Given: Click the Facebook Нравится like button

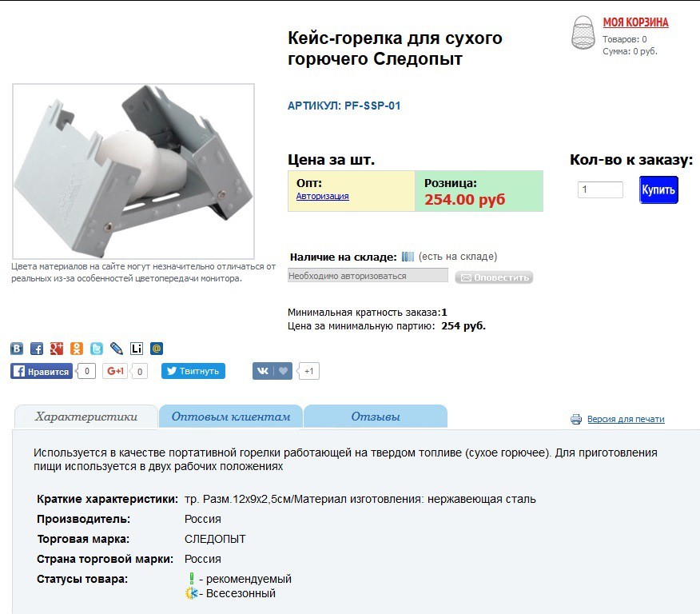Looking at the screenshot, I should point(41,371).
